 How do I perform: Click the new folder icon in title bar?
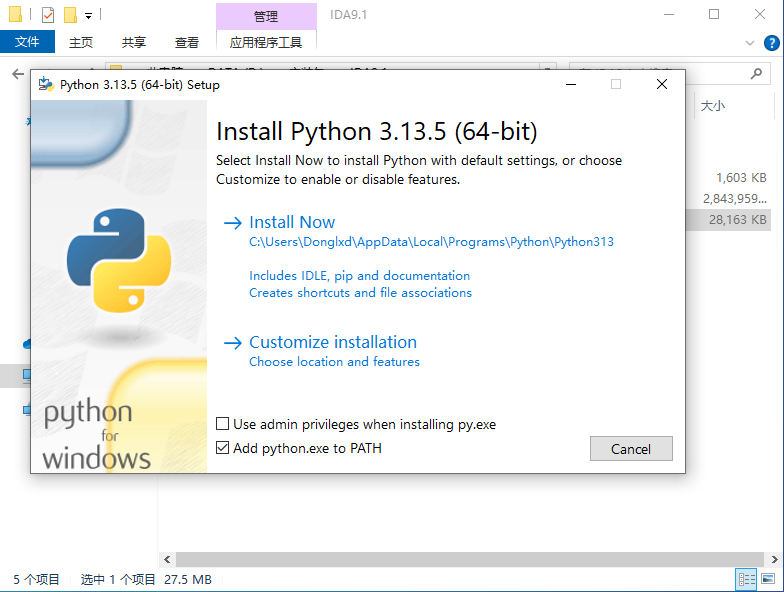tap(70, 15)
